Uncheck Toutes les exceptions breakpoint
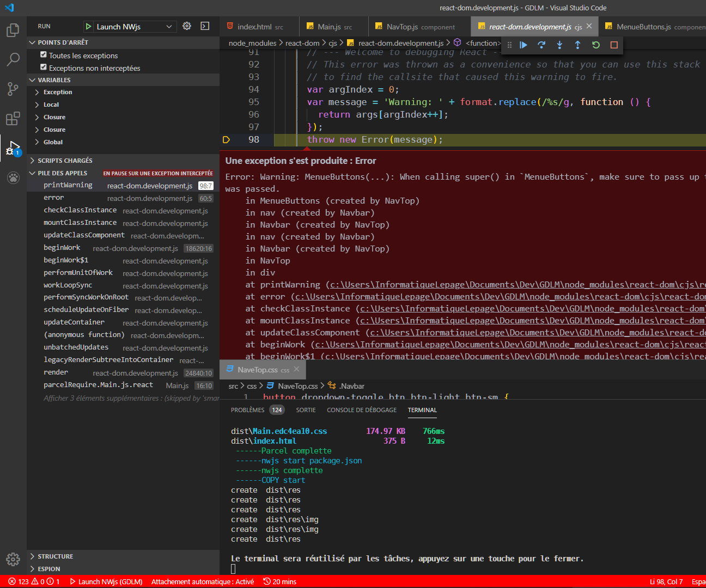Viewport: 706px width, 588px height. click(44, 54)
